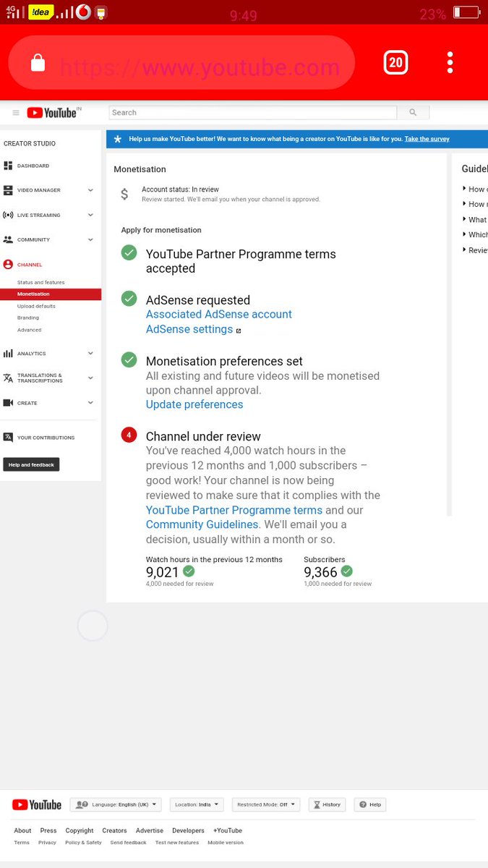The height and width of the screenshot is (868, 488).
Task: Expand the Community section
Action: pos(90,239)
